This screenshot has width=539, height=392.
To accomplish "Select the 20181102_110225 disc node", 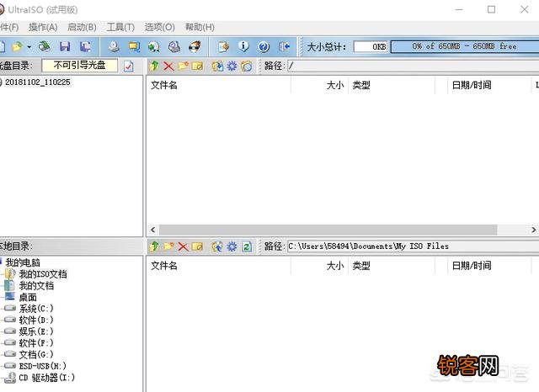I will tap(37, 82).
